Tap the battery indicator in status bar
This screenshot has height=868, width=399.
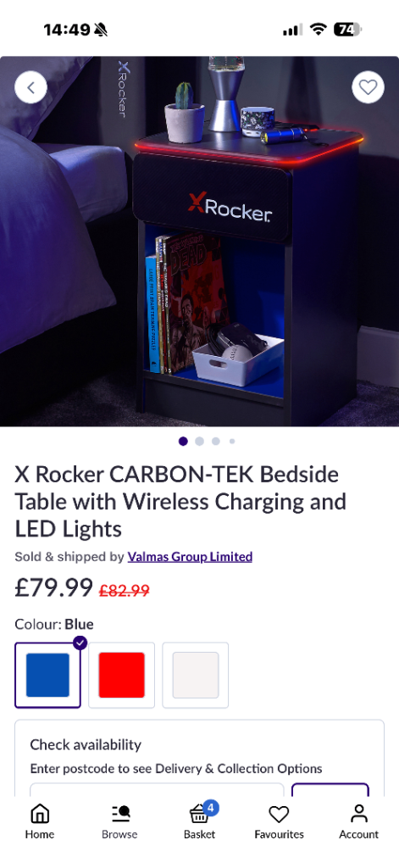coord(347,30)
